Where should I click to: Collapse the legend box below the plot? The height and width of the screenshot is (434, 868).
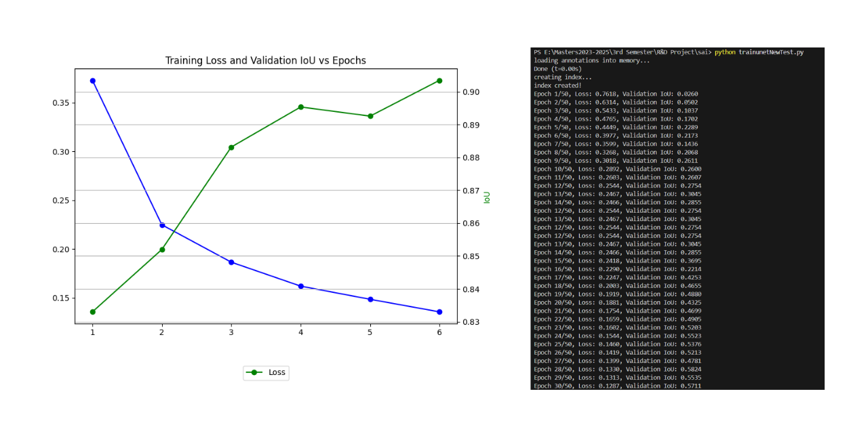point(266,372)
